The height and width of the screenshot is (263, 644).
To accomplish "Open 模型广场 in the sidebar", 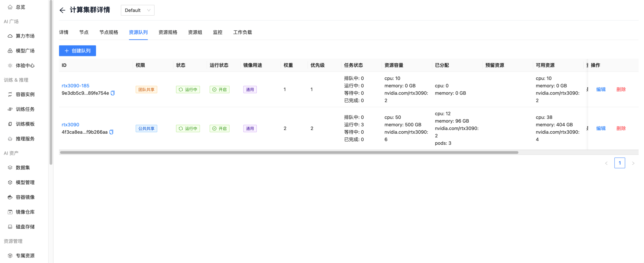I will coord(25,51).
